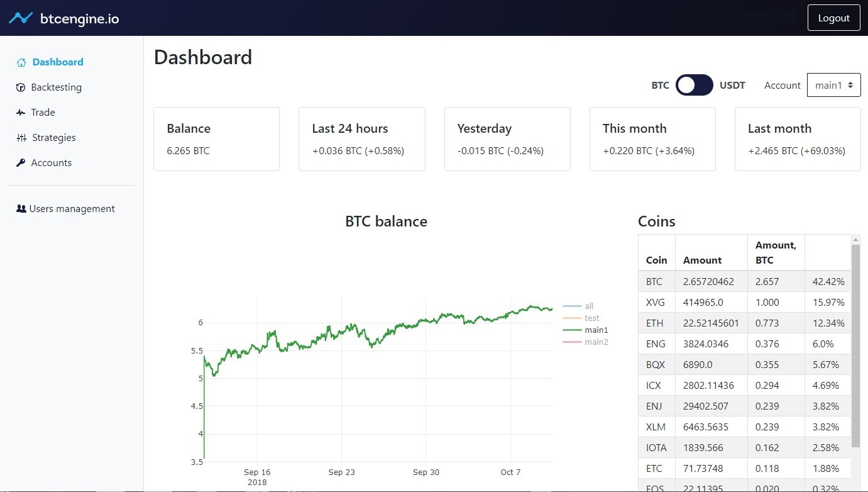The image size is (868, 492).
Task: Open the Account dropdown showing main1
Action: 833,86
